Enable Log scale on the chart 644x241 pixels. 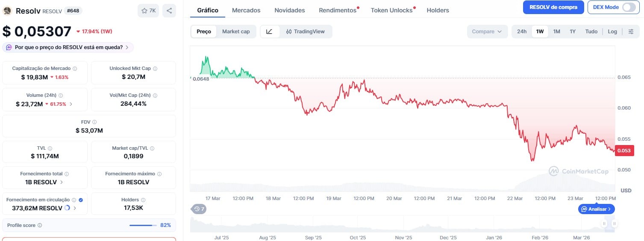(x=612, y=32)
